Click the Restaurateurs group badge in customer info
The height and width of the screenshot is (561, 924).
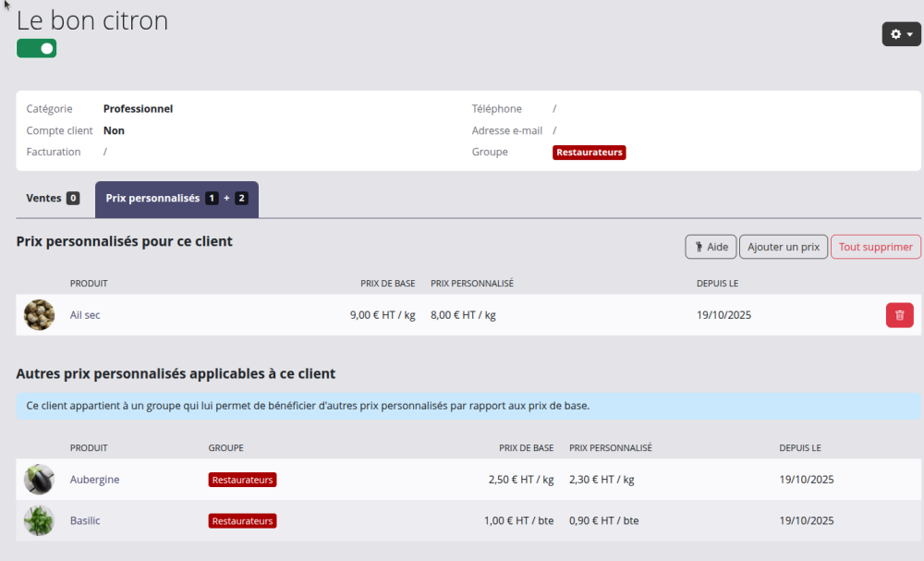pos(589,152)
